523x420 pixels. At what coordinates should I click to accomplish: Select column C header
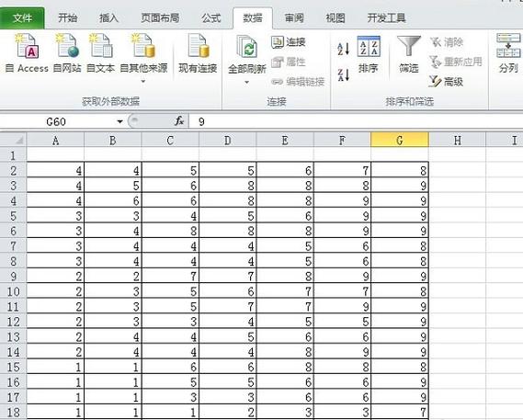click(170, 141)
